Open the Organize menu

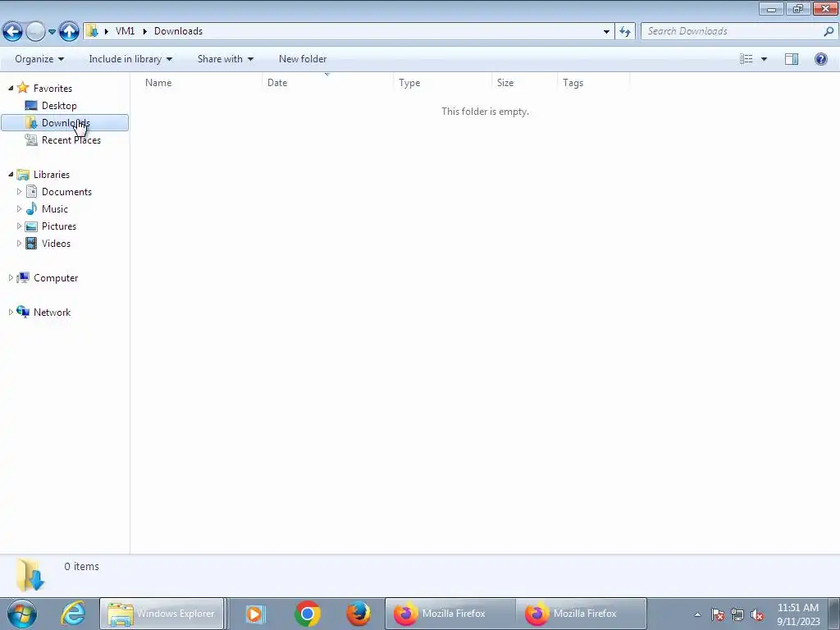click(39, 59)
